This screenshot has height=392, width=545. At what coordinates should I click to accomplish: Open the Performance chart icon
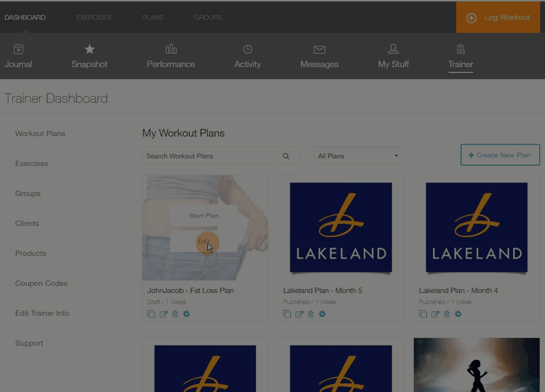point(171,50)
